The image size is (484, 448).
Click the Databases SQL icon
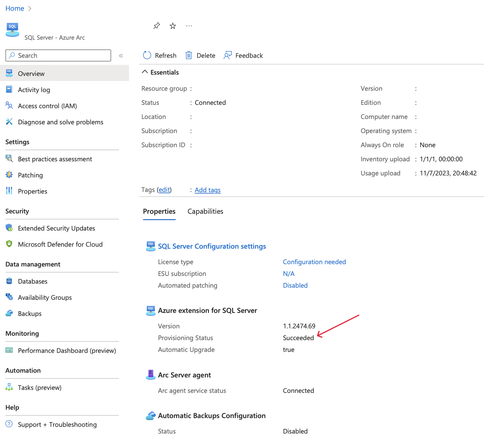coord(9,281)
